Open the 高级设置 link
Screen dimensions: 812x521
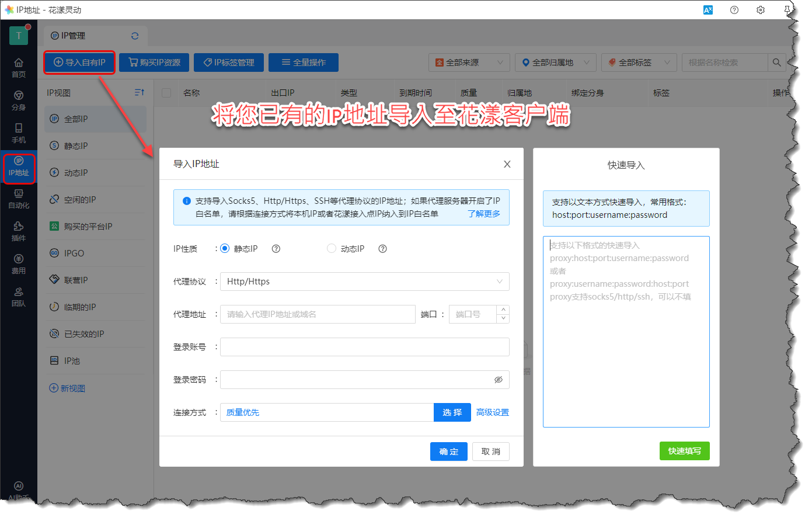(x=493, y=412)
